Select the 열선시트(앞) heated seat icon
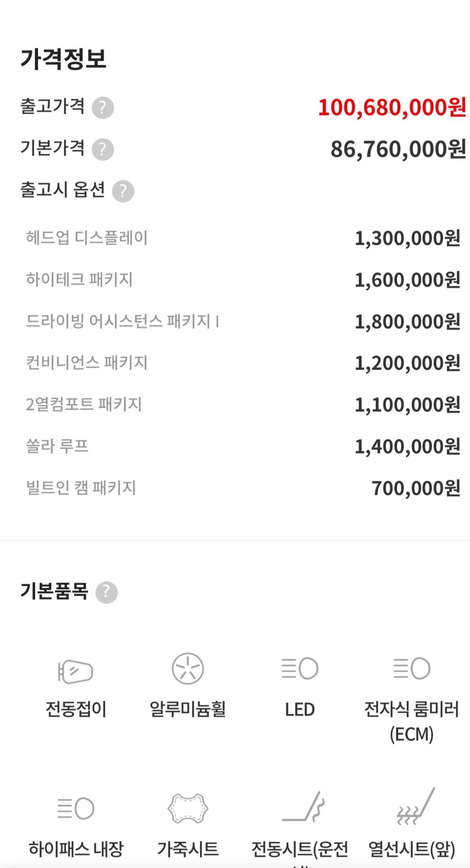This screenshot has width=470, height=868. tap(415, 807)
